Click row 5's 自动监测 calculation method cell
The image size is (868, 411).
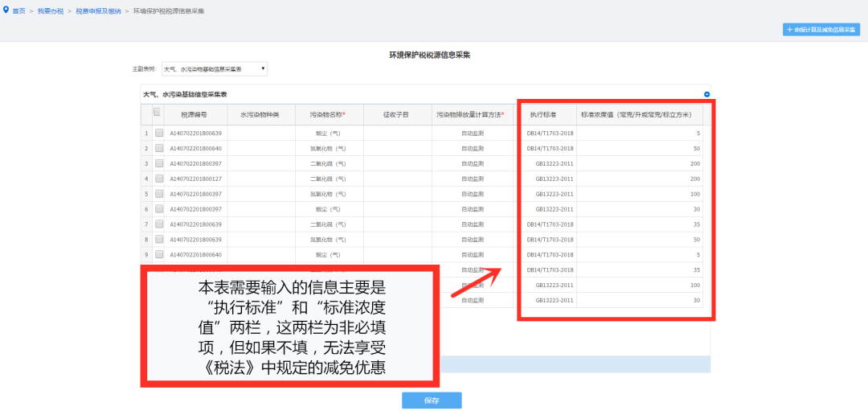pyautogui.click(x=471, y=194)
